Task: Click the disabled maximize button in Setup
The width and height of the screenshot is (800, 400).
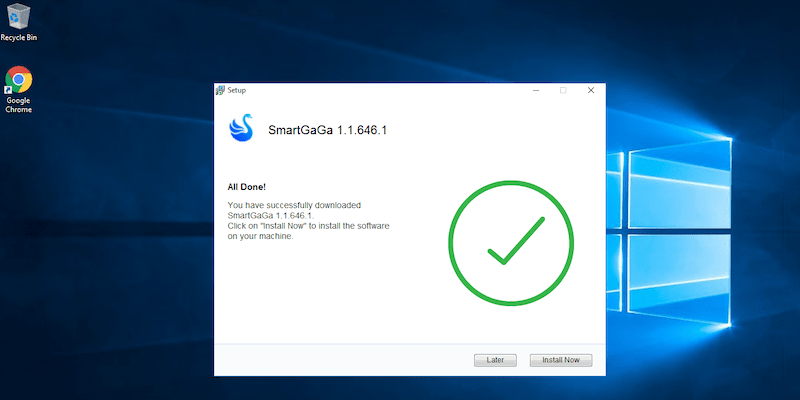Action: click(x=563, y=90)
